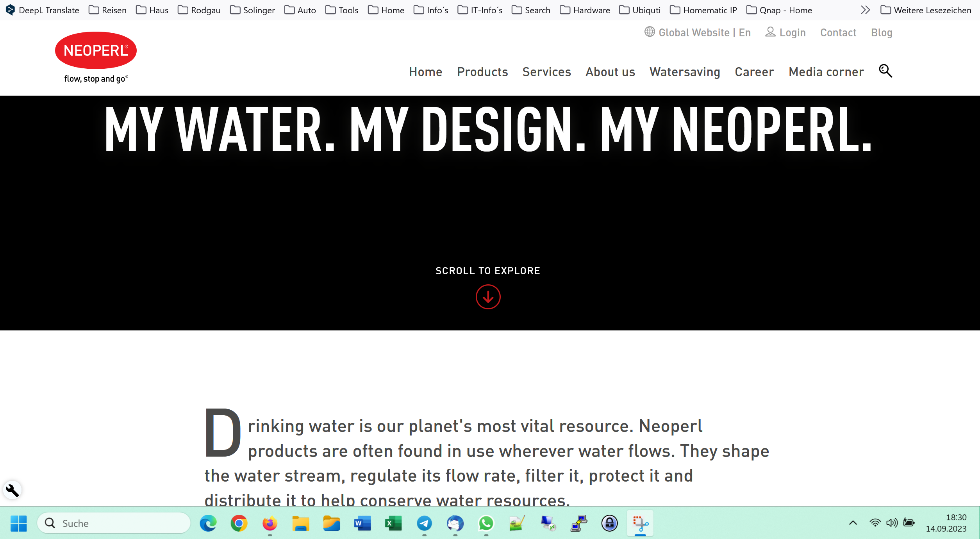The width and height of the screenshot is (980, 539).
Task: Switch region via Global Website | En
Action: click(698, 32)
